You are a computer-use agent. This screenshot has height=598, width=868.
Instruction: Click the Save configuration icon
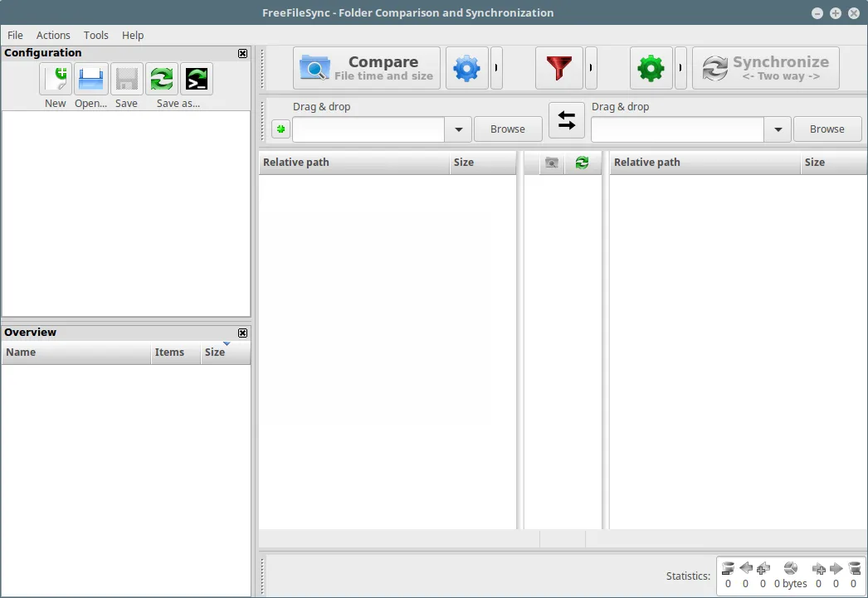point(126,79)
